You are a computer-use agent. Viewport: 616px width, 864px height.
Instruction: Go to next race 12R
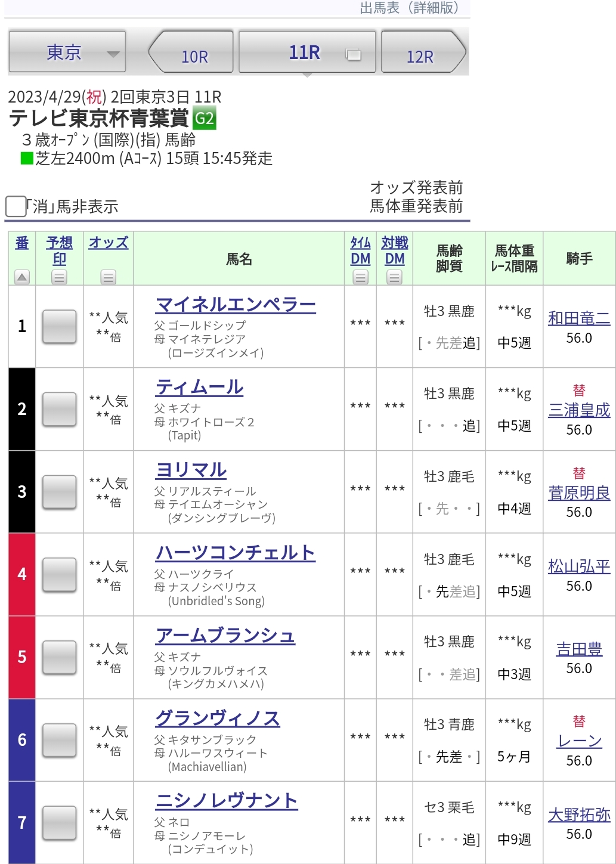[x=423, y=52]
